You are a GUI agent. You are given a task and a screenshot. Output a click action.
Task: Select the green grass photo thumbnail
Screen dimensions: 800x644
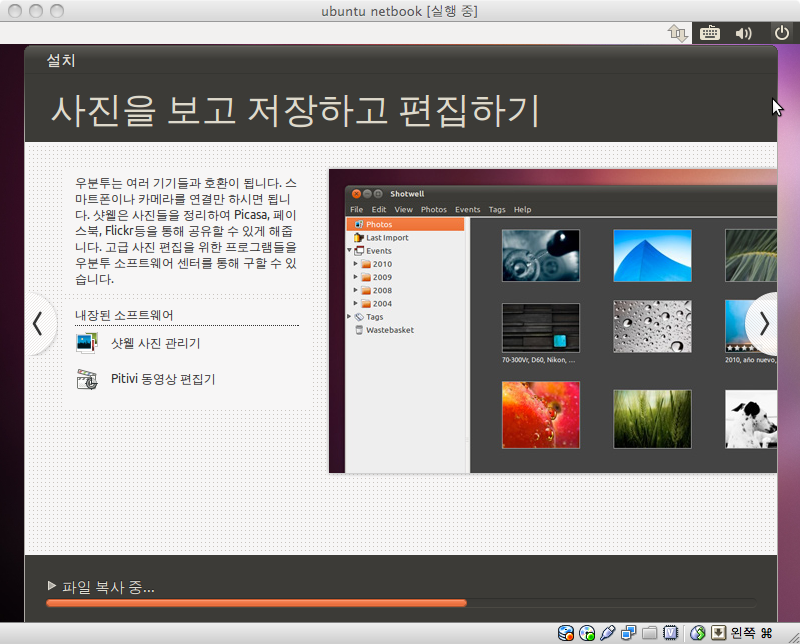pos(652,419)
